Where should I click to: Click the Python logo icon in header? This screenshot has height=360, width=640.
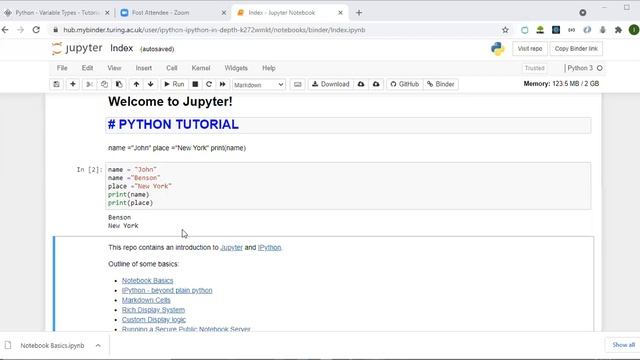click(498, 49)
